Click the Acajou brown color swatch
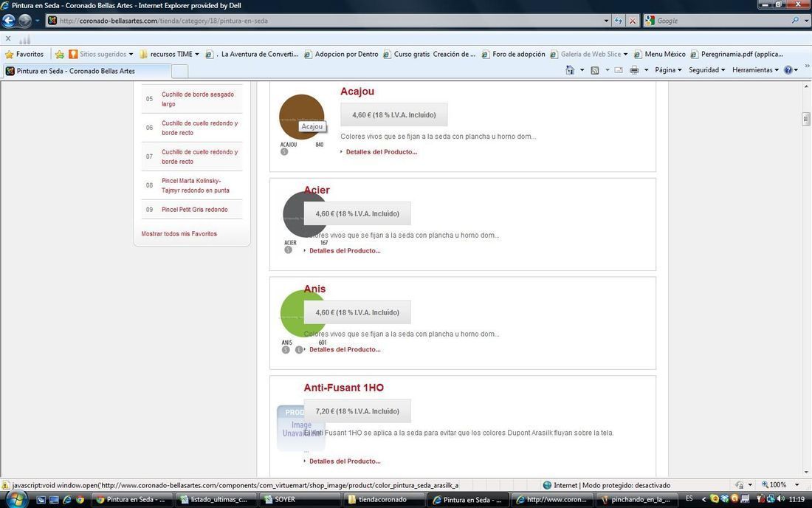 click(301, 117)
